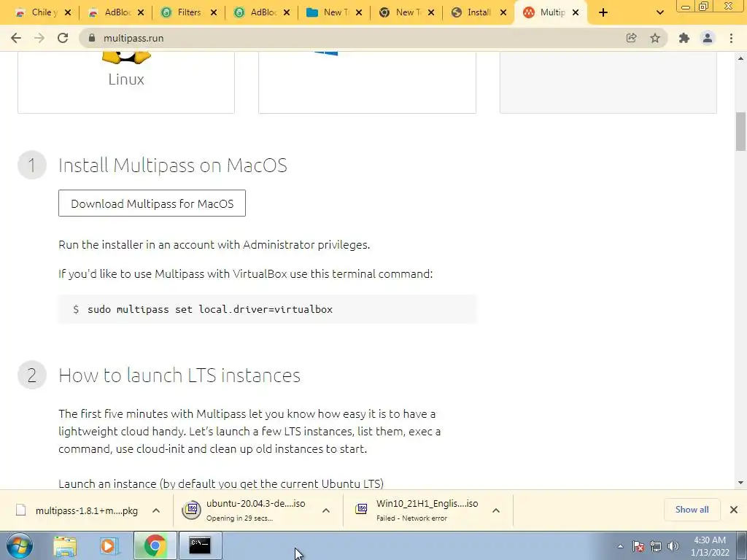Open Chrome's three-dot menu
This screenshot has width=747, height=560.
(x=731, y=38)
